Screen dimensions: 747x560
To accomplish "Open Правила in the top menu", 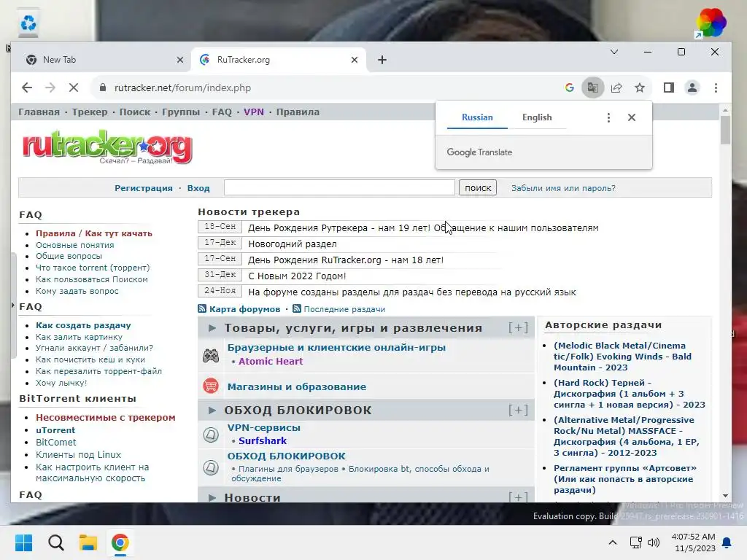I will tap(298, 112).
